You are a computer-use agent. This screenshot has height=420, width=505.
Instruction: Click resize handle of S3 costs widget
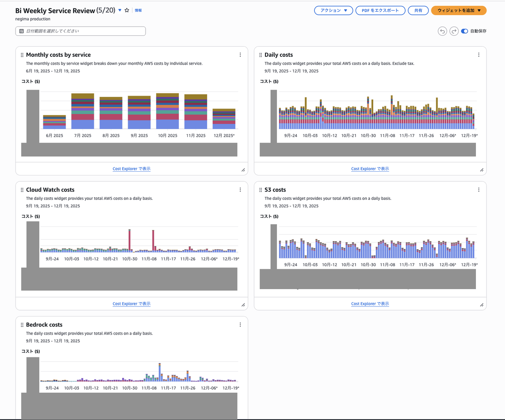click(x=482, y=305)
